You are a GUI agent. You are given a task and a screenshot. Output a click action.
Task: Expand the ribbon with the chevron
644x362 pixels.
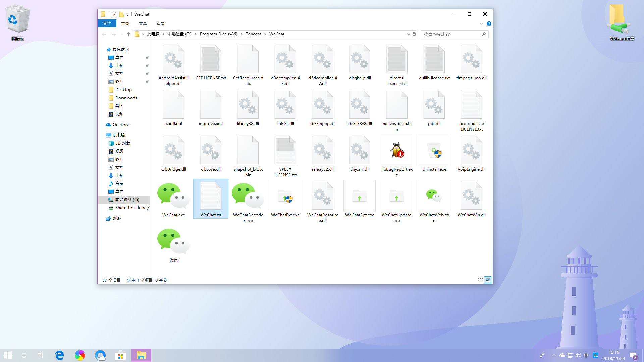tap(482, 24)
